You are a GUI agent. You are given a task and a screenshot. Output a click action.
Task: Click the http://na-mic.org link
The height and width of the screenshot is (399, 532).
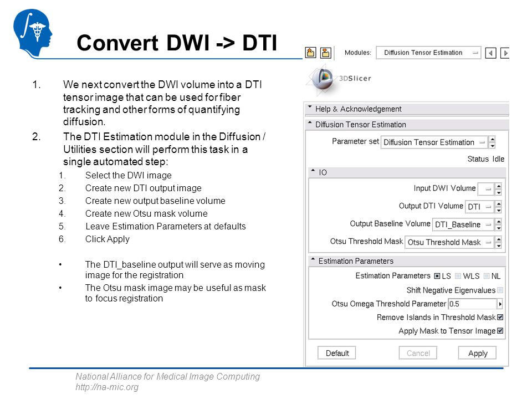107,387
